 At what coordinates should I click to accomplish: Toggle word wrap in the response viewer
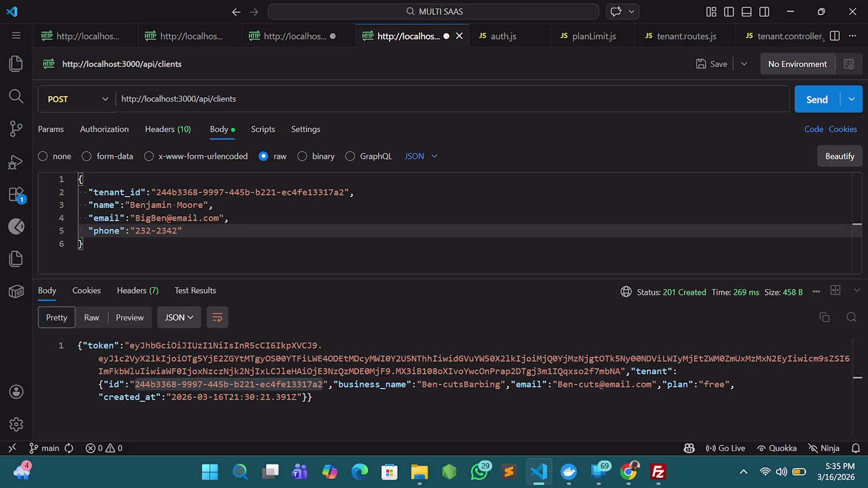(217, 317)
